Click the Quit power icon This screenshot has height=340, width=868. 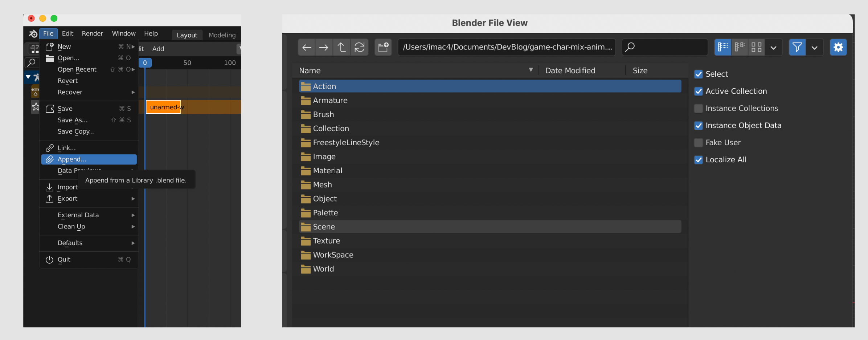[49, 260]
